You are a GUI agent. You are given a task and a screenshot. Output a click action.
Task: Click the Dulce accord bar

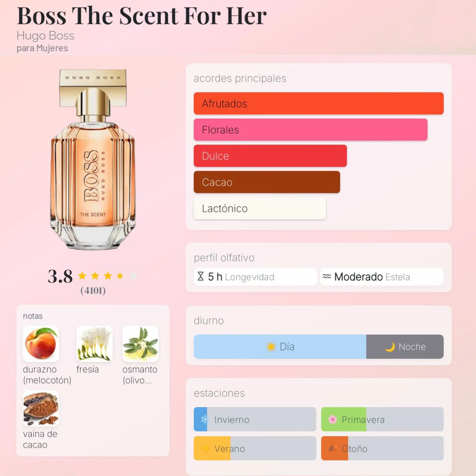point(270,156)
